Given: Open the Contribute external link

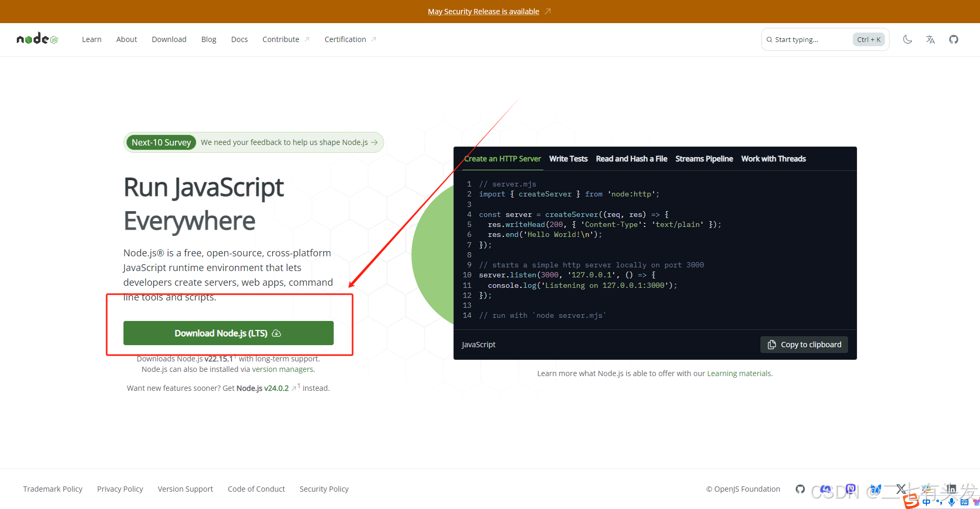Looking at the screenshot, I should point(286,39).
